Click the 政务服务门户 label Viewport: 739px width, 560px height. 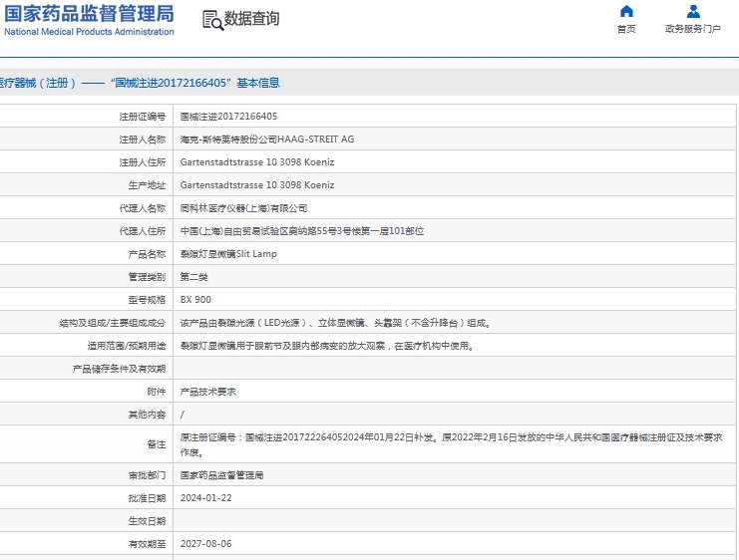click(693, 29)
